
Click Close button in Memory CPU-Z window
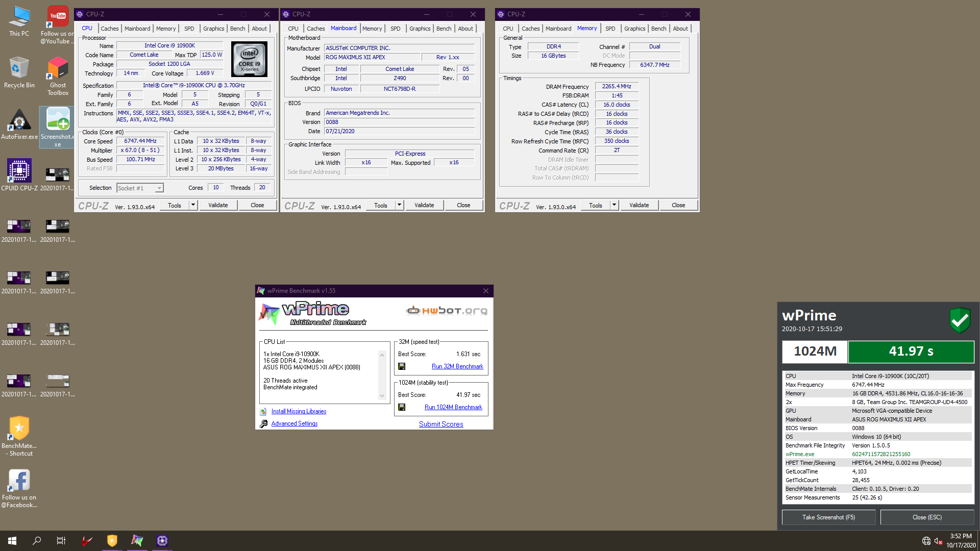pyautogui.click(x=678, y=205)
